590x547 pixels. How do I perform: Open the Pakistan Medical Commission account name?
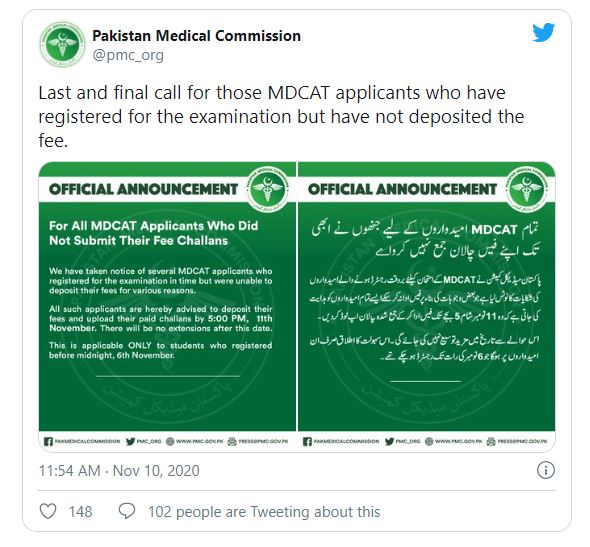pos(196,36)
